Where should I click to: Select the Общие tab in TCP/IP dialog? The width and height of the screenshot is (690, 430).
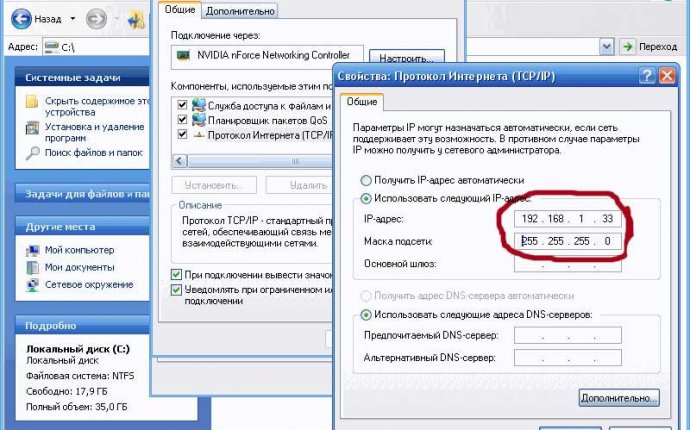click(x=362, y=102)
